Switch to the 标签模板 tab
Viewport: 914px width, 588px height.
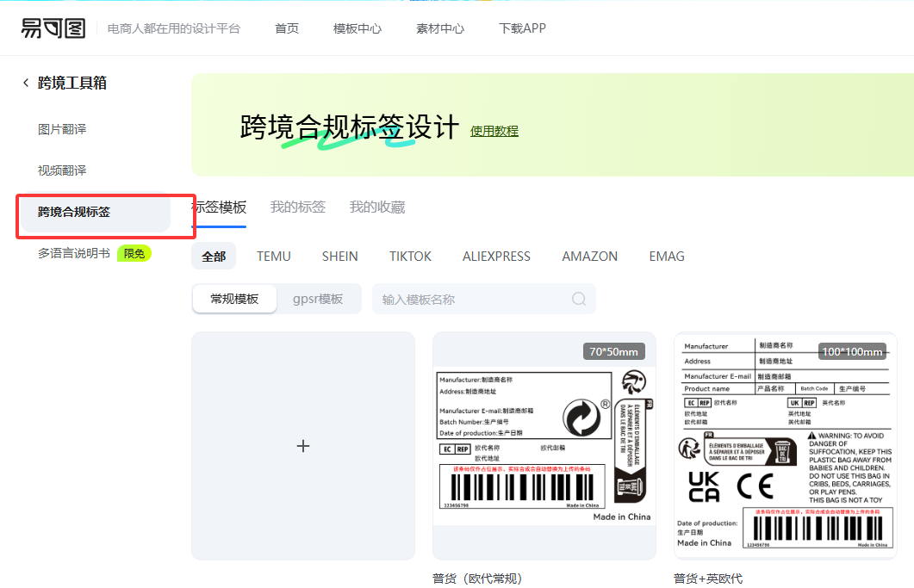[219, 207]
